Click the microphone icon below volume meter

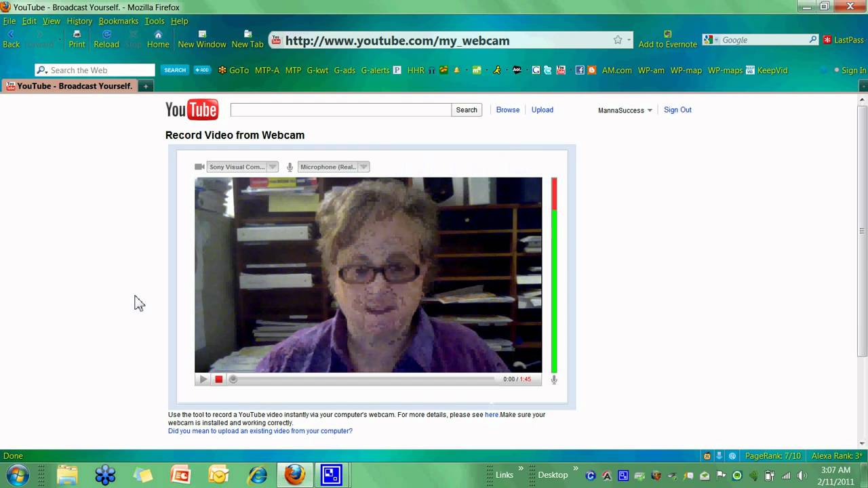point(554,380)
